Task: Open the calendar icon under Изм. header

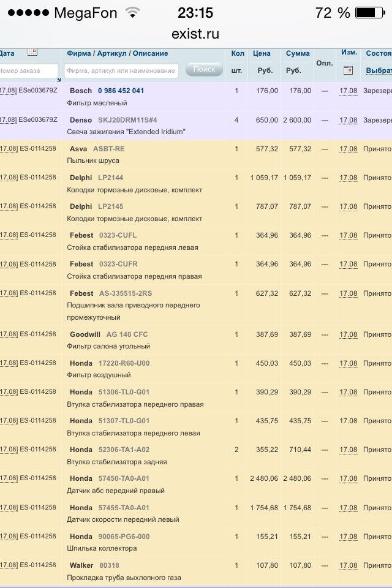Action: (x=348, y=70)
